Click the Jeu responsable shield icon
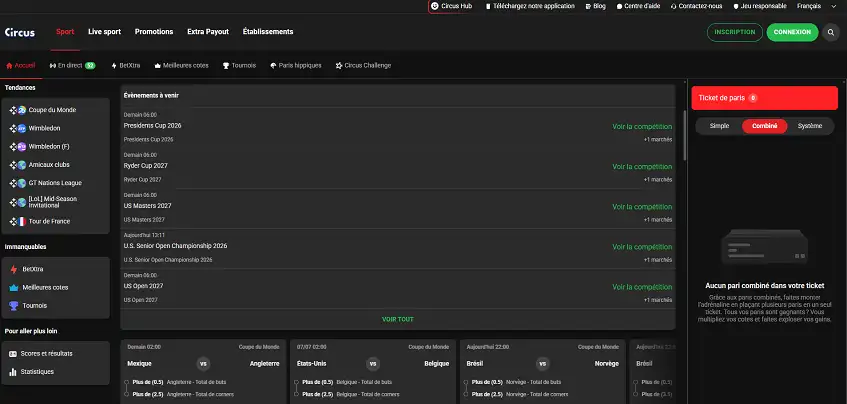Image resolution: width=847 pixels, height=404 pixels. tap(736, 6)
